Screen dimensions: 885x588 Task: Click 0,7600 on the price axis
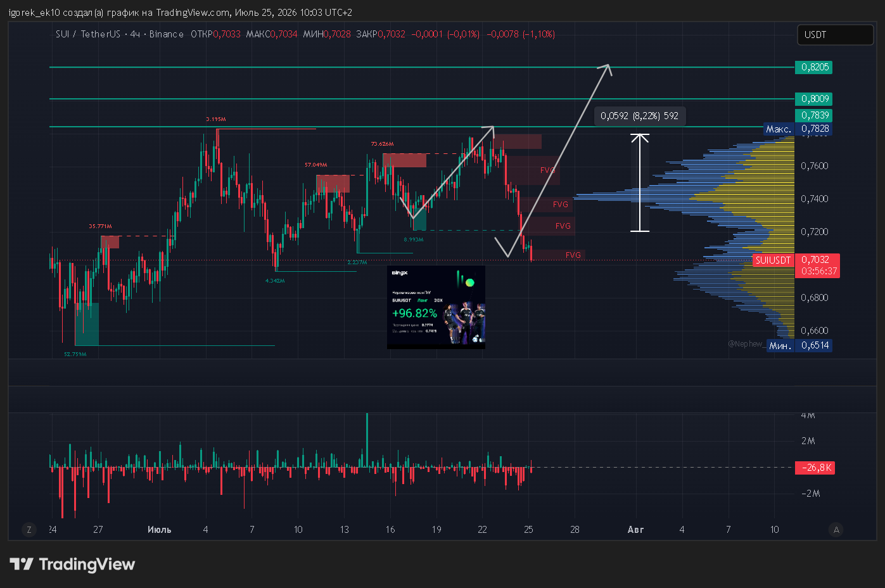point(815,166)
